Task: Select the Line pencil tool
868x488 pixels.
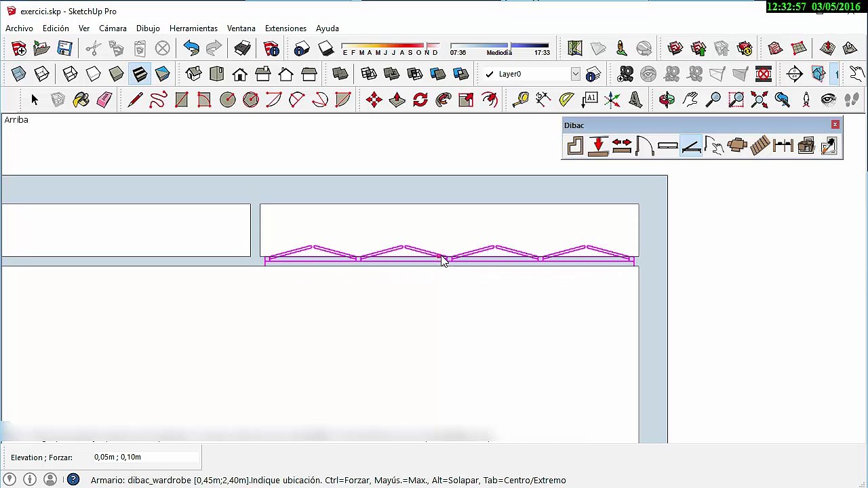Action: [135, 100]
